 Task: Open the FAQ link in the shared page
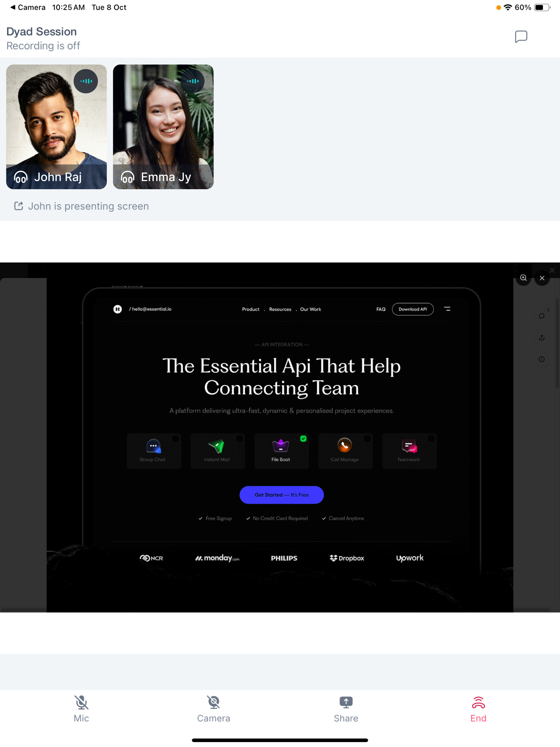(x=381, y=309)
